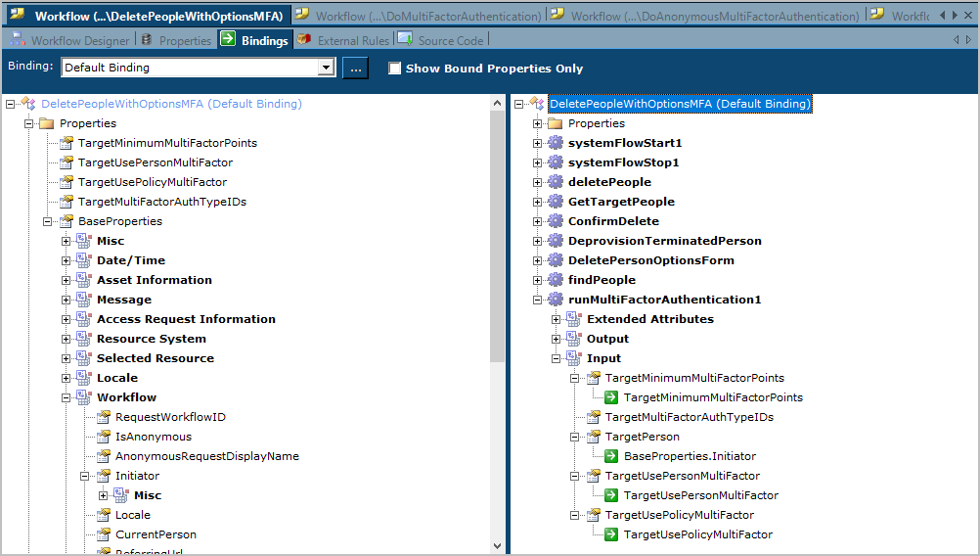Click the green arrow icon for TargetUsePolicyMultiFactor binding
The height and width of the screenshot is (556, 980).
click(611, 534)
